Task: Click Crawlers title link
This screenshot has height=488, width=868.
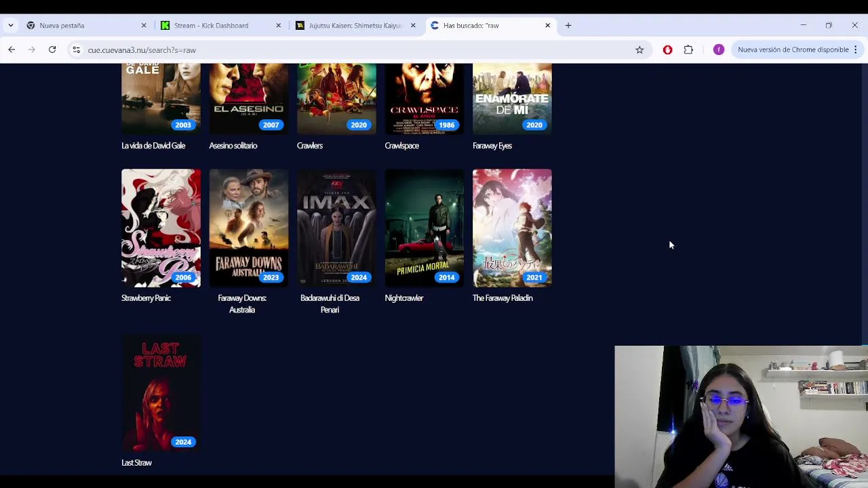Action: pos(310,146)
